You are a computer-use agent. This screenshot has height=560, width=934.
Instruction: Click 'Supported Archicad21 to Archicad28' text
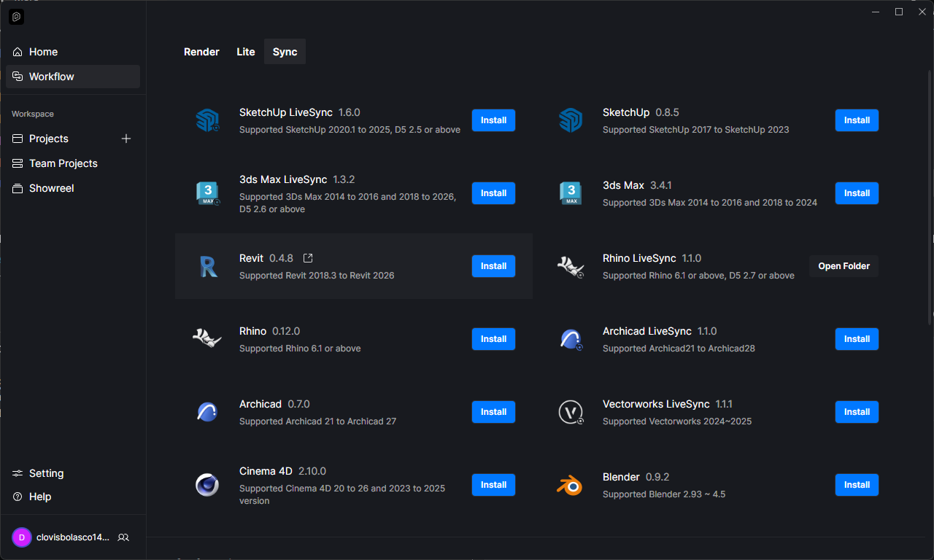point(679,349)
